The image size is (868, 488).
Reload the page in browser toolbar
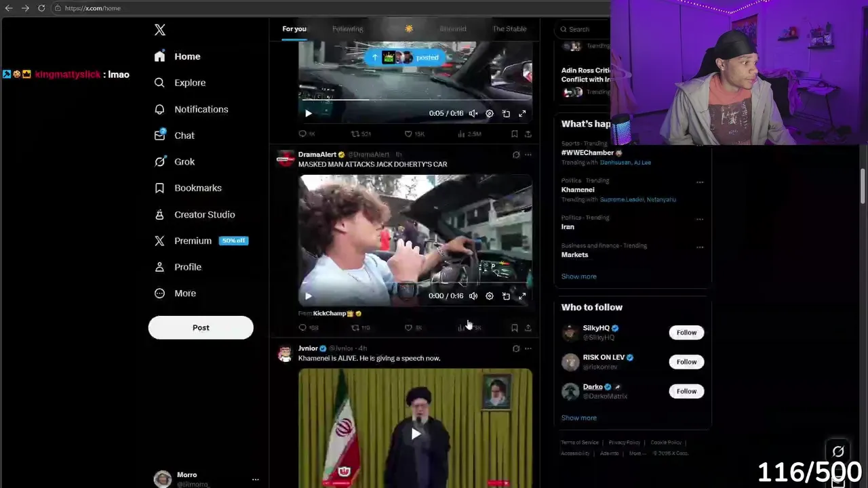[x=41, y=8]
